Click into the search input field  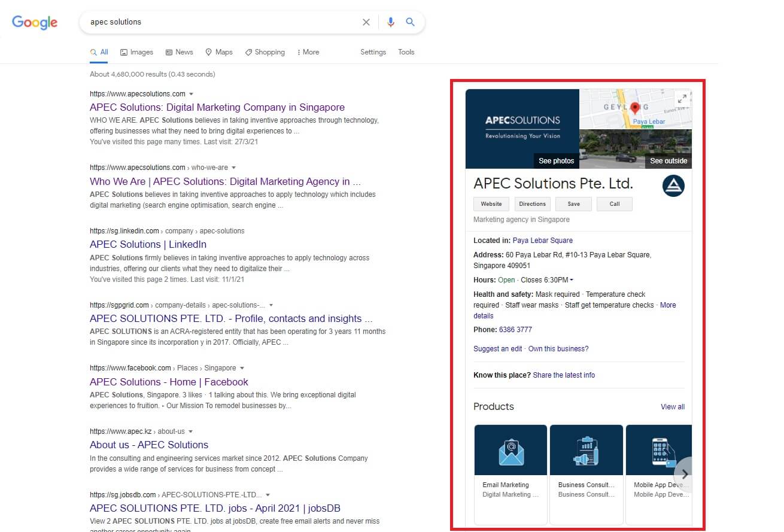click(221, 22)
